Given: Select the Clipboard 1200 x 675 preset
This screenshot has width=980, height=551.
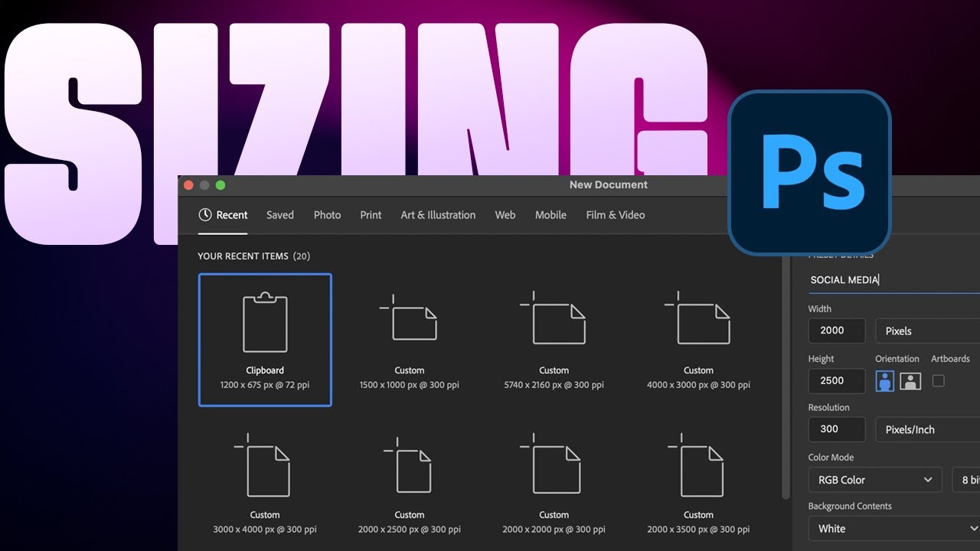Looking at the screenshot, I should pos(265,340).
